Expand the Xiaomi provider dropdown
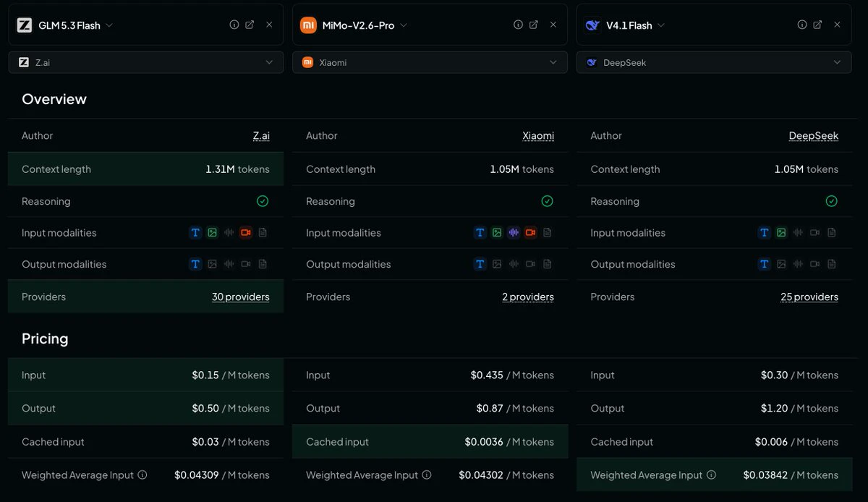868x502 pixels. [x=430, y=62]
